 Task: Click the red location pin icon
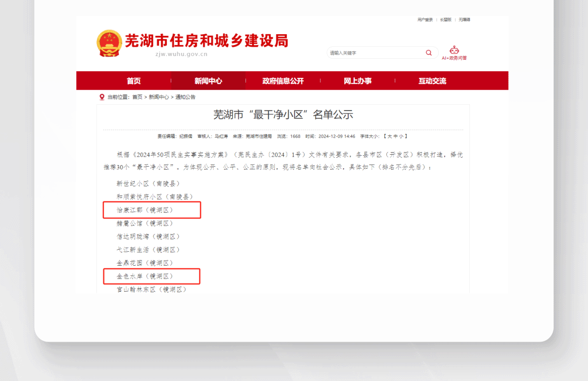tap(102, 97)
